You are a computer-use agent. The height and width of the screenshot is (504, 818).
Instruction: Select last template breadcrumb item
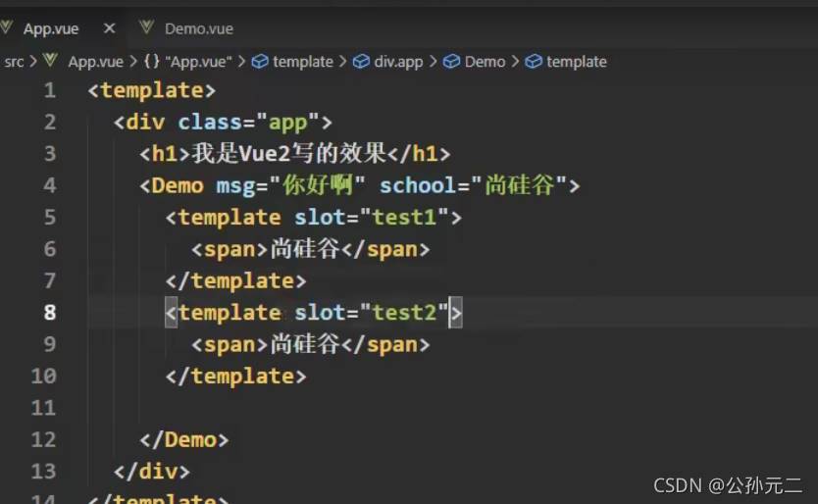tap(577, 62)
